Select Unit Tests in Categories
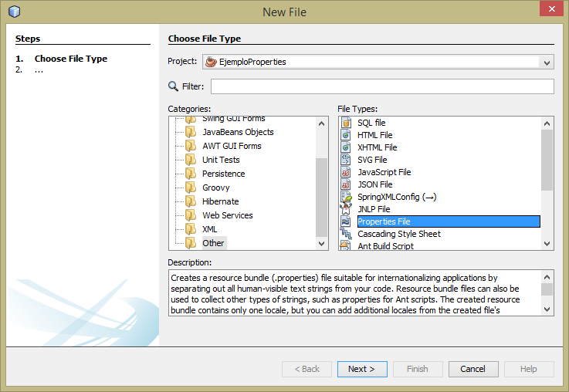 click(x=221, y=160)
